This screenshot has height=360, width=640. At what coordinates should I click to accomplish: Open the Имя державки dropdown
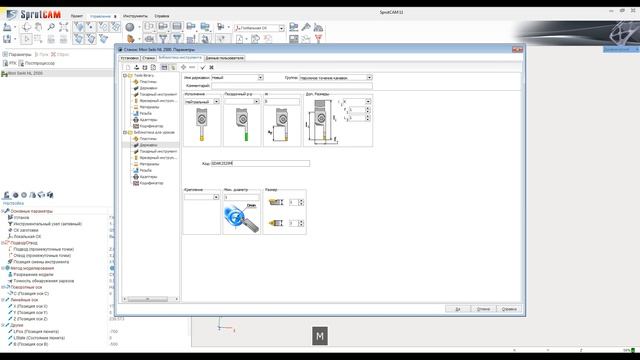(x=260, y=78)
